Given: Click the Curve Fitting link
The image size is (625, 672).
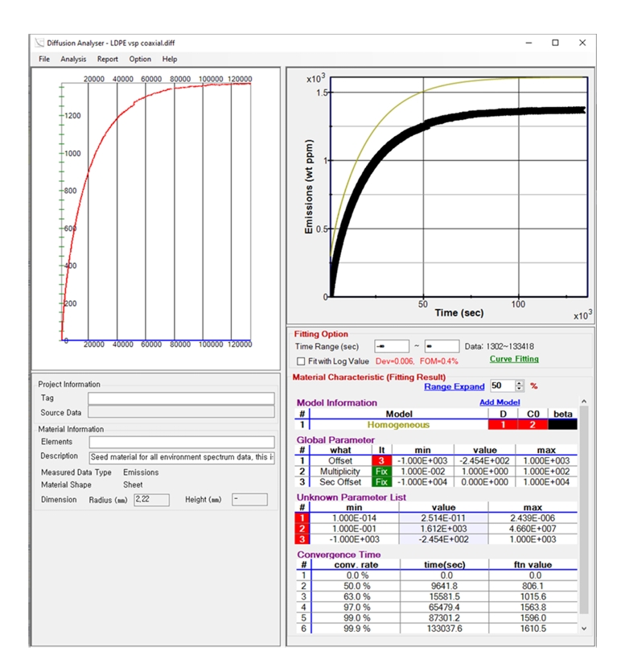Looking at the screenshot, I should 514,359.
